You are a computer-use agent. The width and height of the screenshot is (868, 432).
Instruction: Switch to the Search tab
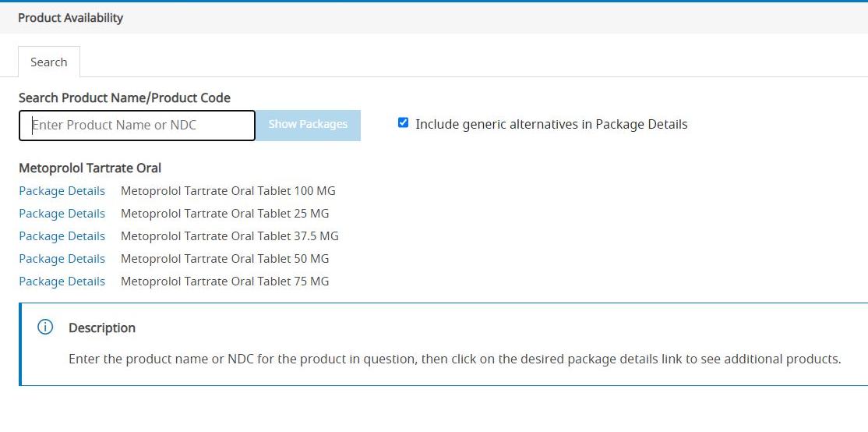pos(48,62)
